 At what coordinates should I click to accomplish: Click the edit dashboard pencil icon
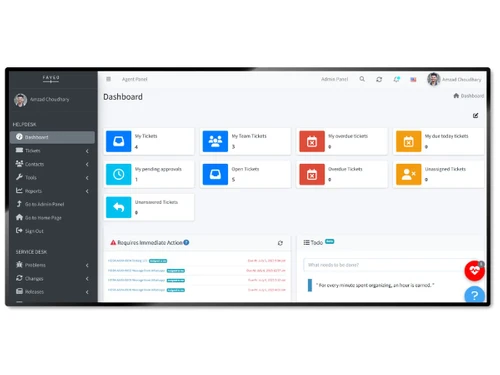click(476, 115)
